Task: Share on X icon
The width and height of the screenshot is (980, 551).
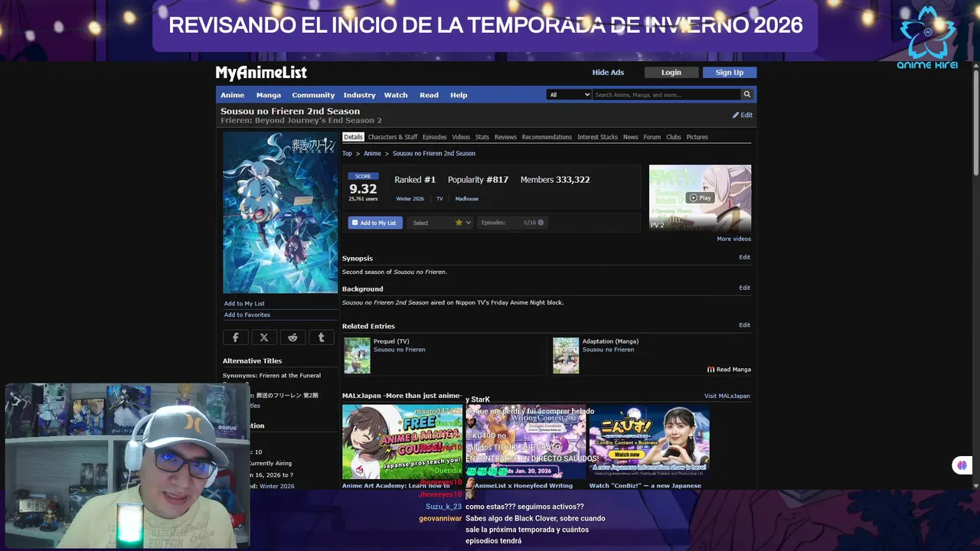Action: (x=264, y=337)
